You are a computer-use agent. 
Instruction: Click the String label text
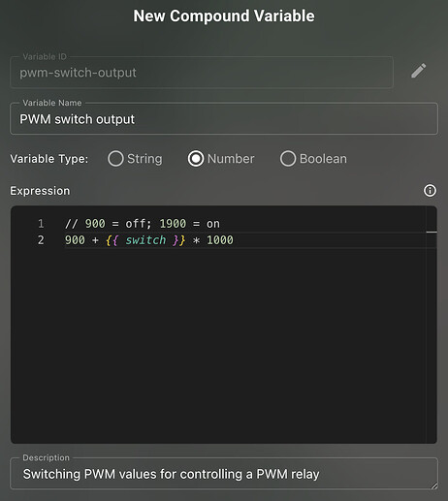[x=144, y=159]
